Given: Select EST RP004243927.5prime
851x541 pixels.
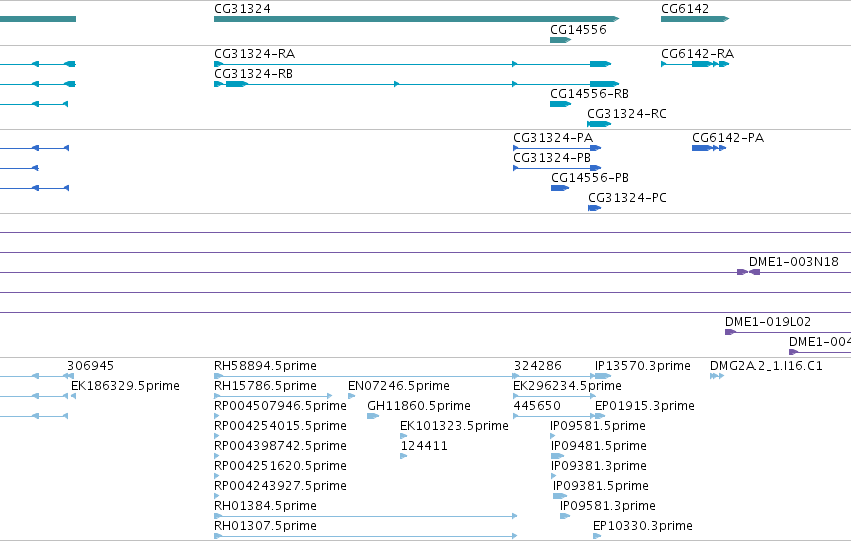Looking at the screenshot, I should [217, 496].
